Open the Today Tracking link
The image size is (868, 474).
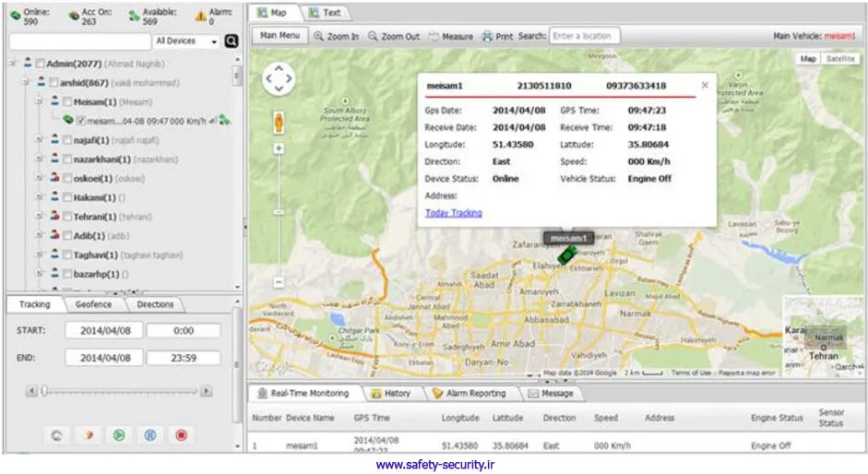pos(453,213)
